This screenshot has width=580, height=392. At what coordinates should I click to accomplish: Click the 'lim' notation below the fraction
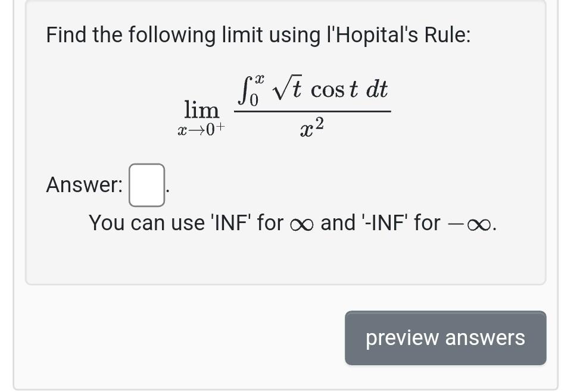(x=201, y=109)
